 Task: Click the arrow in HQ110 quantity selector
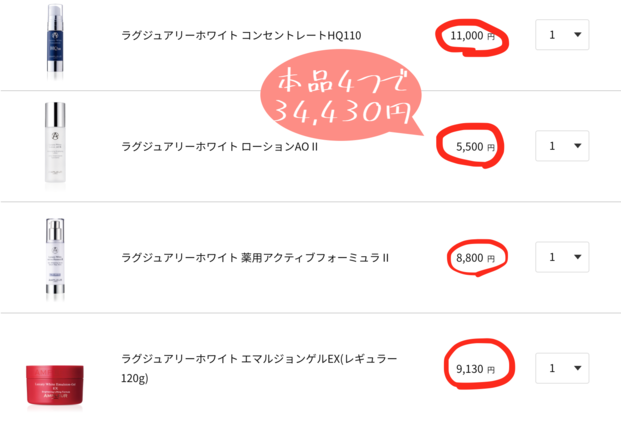click(577, 35)
